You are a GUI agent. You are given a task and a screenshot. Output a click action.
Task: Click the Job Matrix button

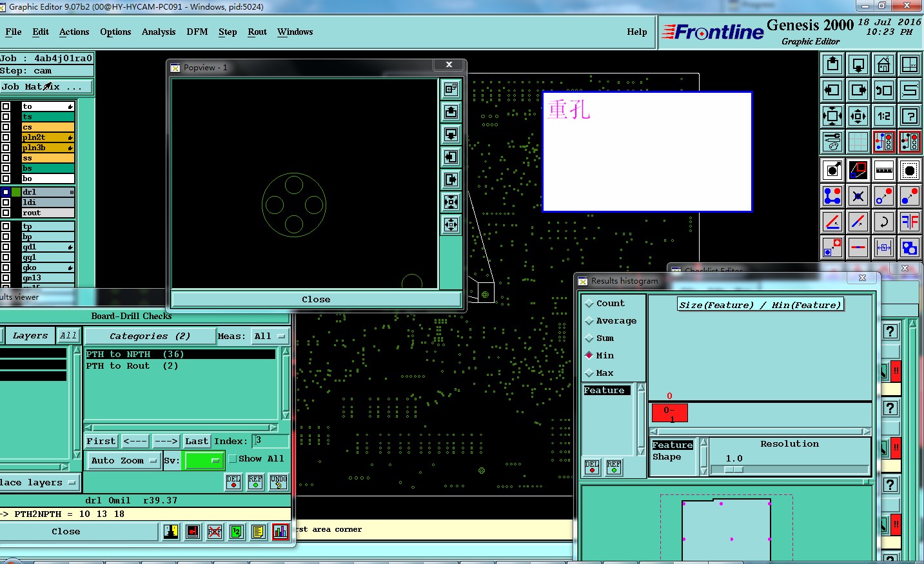coord(46,86)
